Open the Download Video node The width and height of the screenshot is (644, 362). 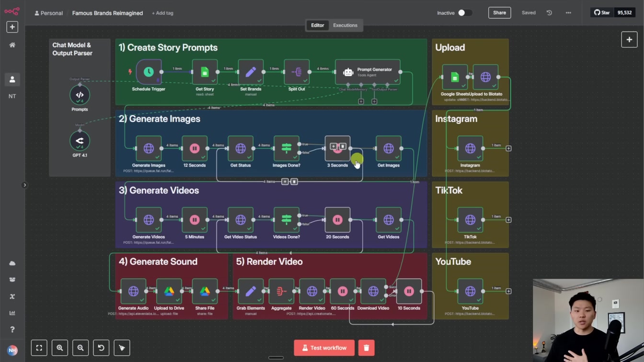373,291
